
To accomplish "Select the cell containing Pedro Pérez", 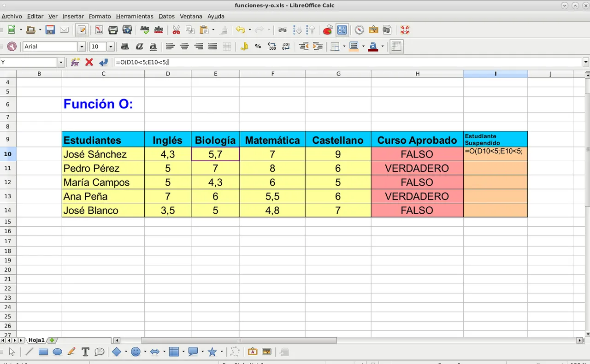I will click(103, 168).
